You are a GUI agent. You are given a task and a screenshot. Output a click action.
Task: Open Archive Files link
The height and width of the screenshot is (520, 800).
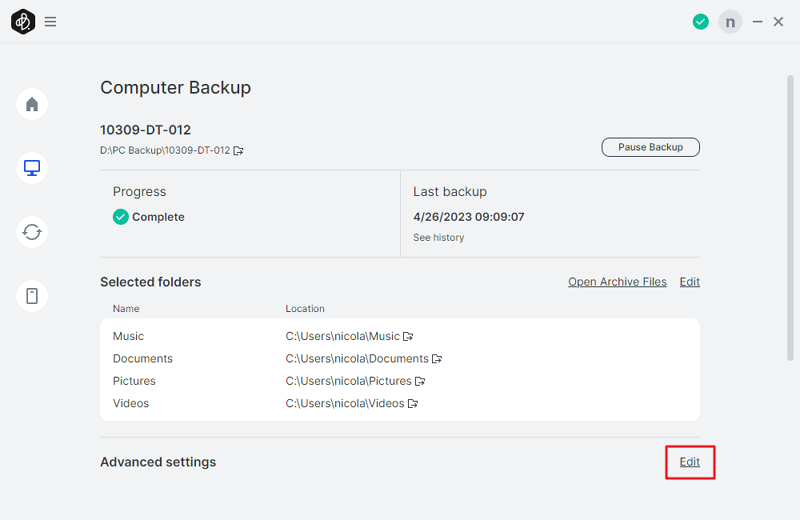(617, 282)
